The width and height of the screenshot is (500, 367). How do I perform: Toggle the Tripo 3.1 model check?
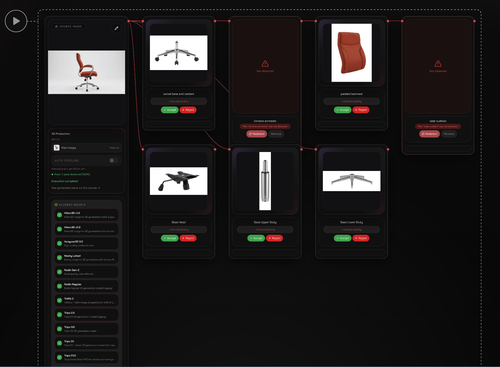[59, 343]
